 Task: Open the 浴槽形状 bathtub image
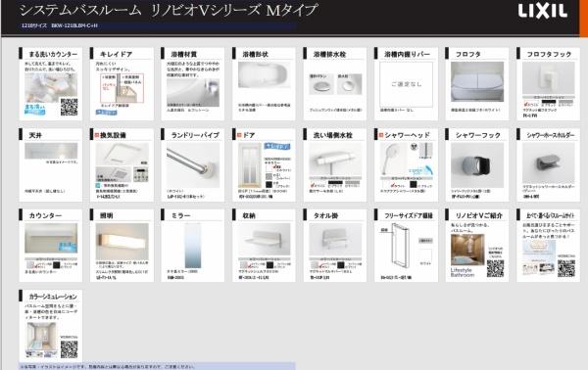(x=264, y=75)
